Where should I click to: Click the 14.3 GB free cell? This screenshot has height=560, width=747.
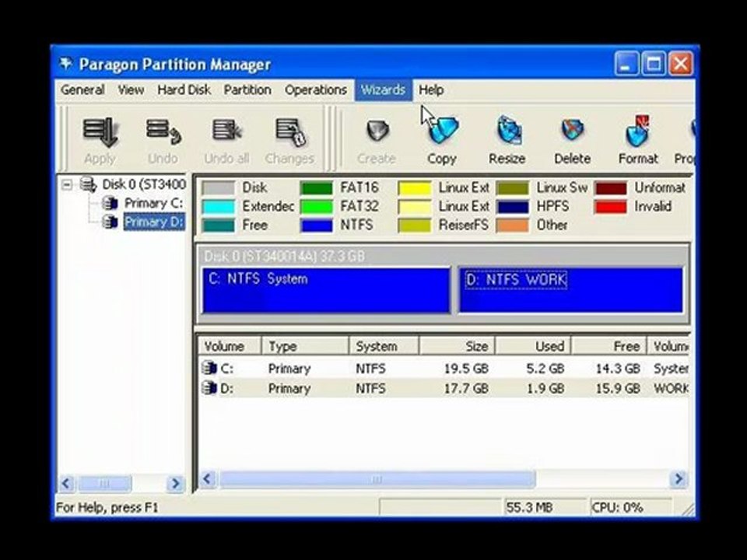click(618, 369)
